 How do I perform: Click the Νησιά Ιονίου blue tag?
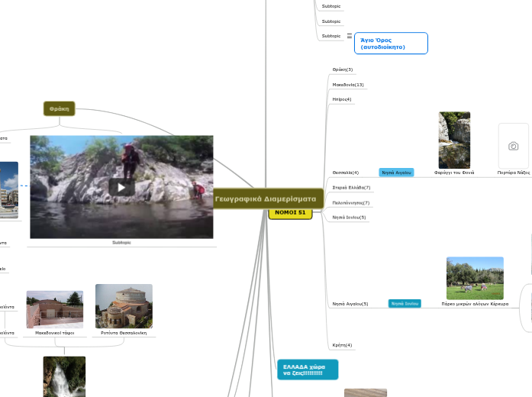(x=405, y=304)
